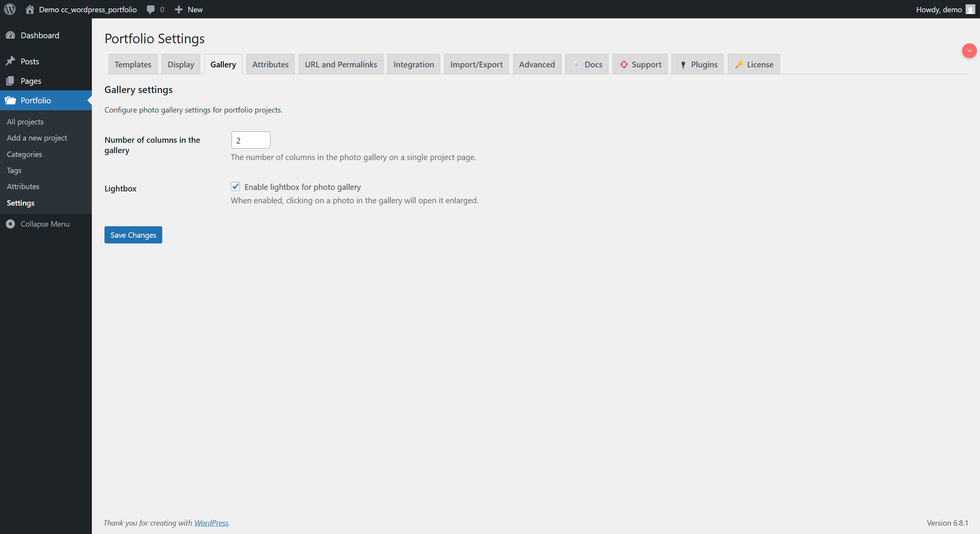The width and height of the screenshot is (980, 534).
Task: Click the Save Changes button
Action: click(133, 235)
